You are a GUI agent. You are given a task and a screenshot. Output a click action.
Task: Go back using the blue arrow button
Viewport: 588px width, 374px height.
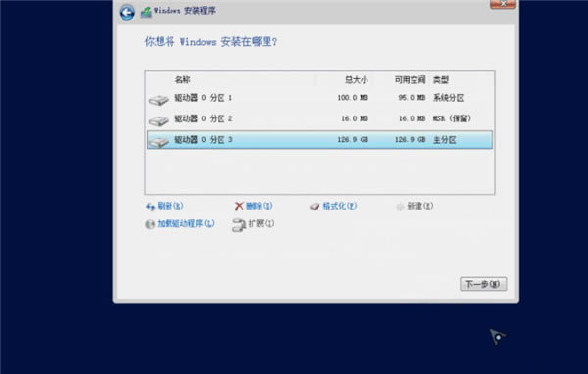click(x=127, y=12)
